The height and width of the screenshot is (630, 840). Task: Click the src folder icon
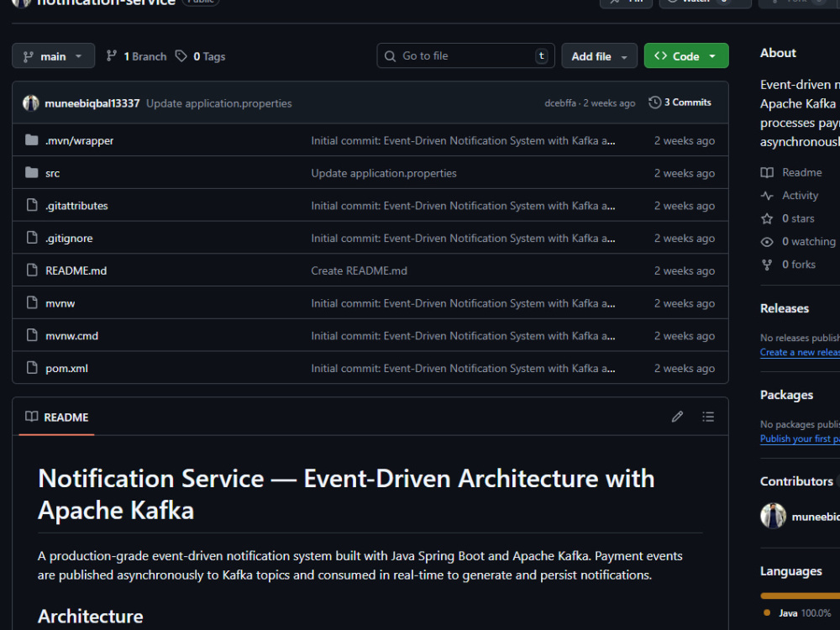(32, 172)
